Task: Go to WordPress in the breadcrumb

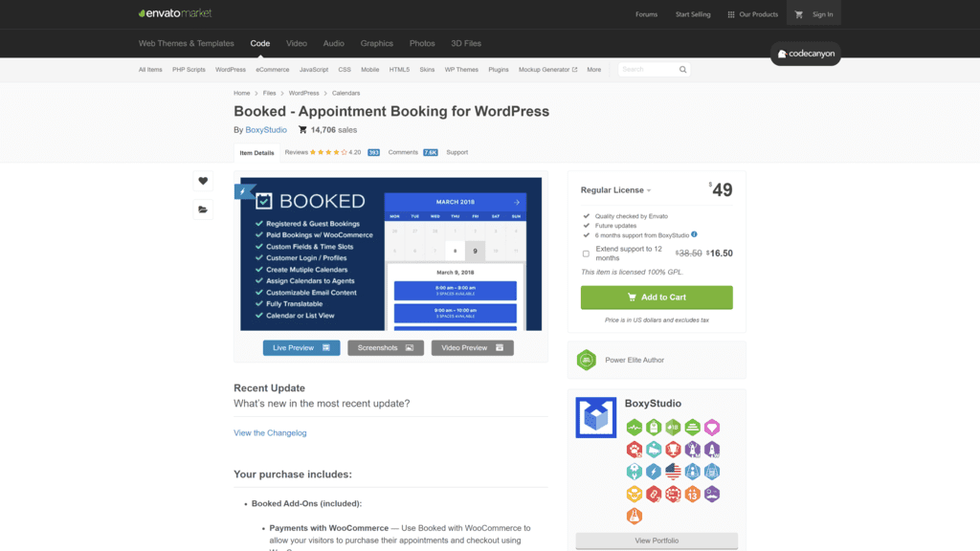Action: 303,93
